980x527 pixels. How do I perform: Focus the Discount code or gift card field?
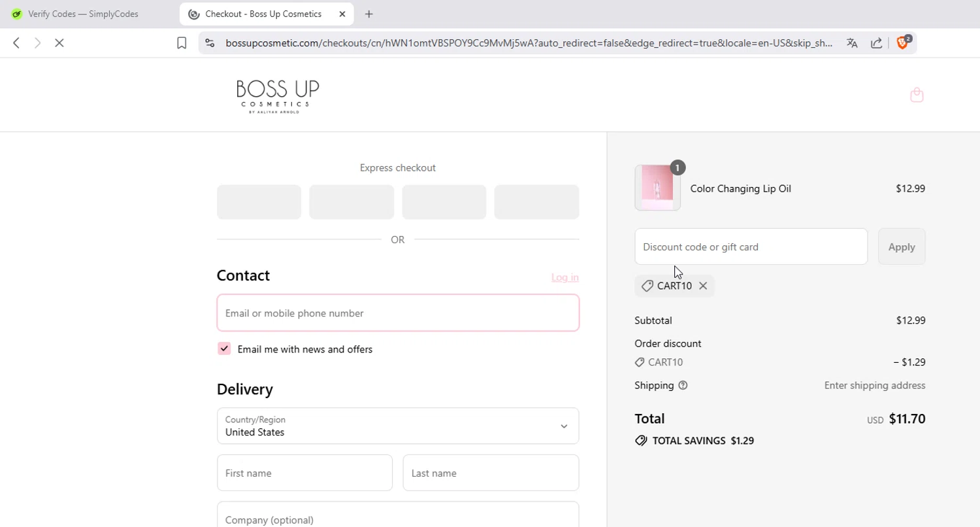[751, 246]
